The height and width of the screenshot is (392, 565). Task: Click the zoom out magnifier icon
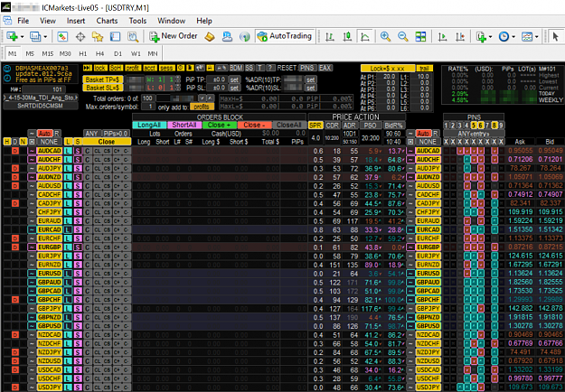(403, 36)
